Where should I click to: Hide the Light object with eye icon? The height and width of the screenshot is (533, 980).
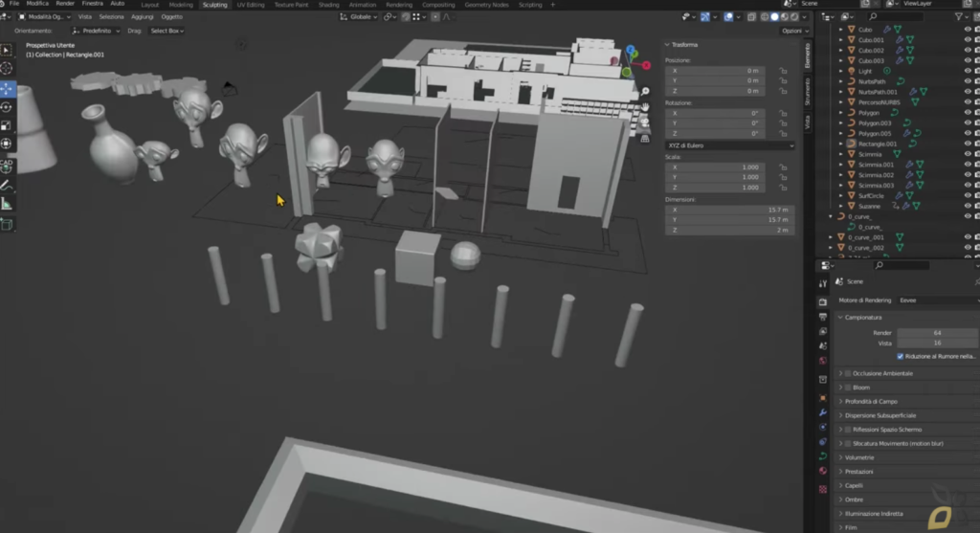[x=968, y=71]
